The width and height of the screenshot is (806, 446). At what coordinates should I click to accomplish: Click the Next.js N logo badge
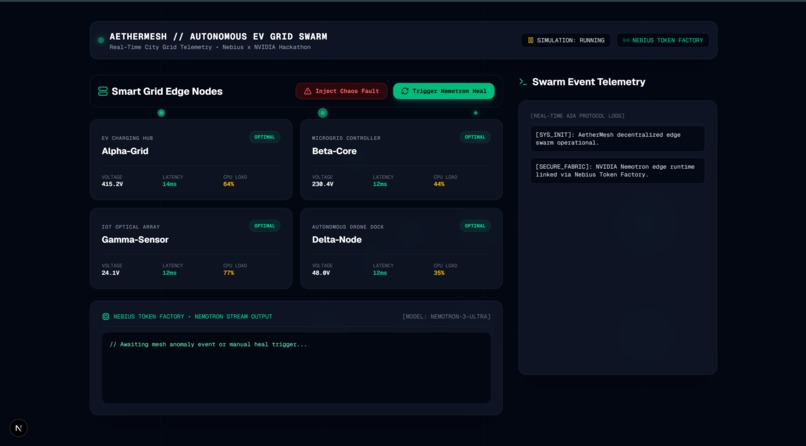pos(19,428)
